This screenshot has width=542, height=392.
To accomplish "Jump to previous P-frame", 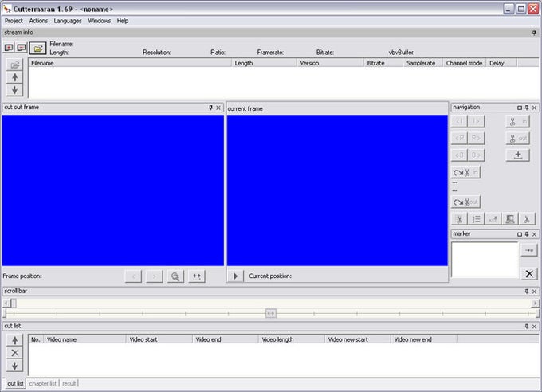I will (x=459, y=138).
